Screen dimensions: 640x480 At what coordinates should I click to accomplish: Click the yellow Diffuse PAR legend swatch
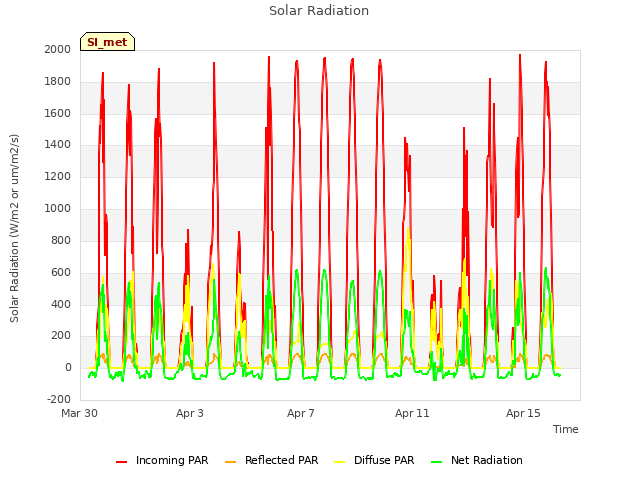340,462
